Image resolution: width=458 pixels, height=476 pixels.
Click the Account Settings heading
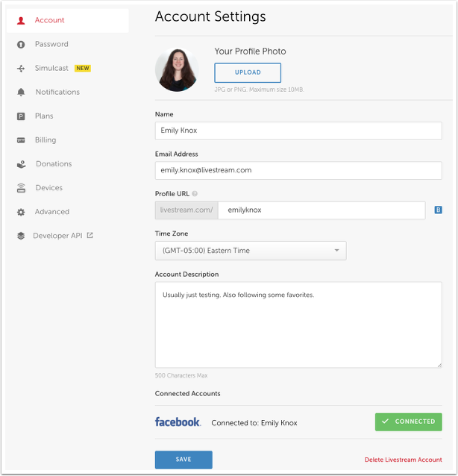coord(210,16)
